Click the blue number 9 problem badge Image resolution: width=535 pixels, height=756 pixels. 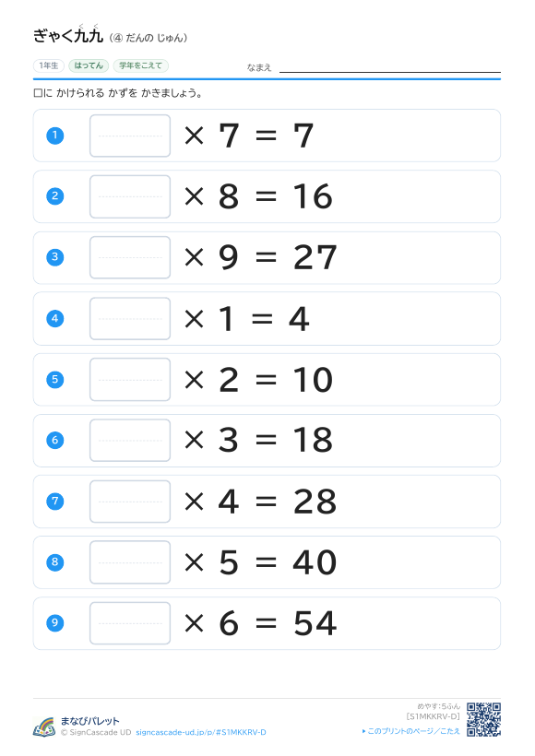[55, 623]
